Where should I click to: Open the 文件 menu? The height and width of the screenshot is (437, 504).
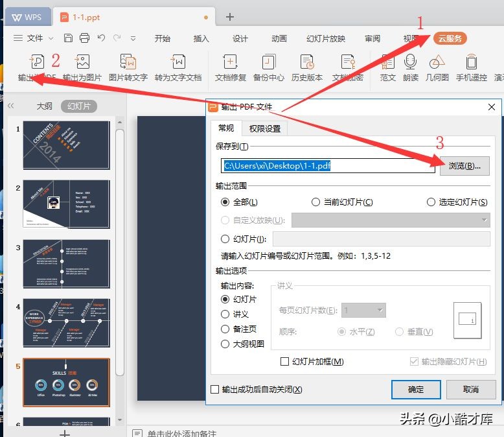click(34, 38)
